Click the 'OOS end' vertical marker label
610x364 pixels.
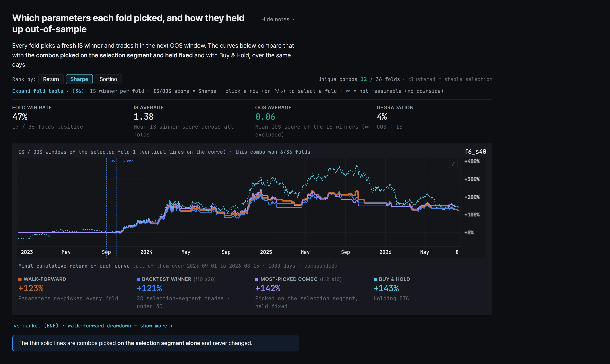pos(126,161)
